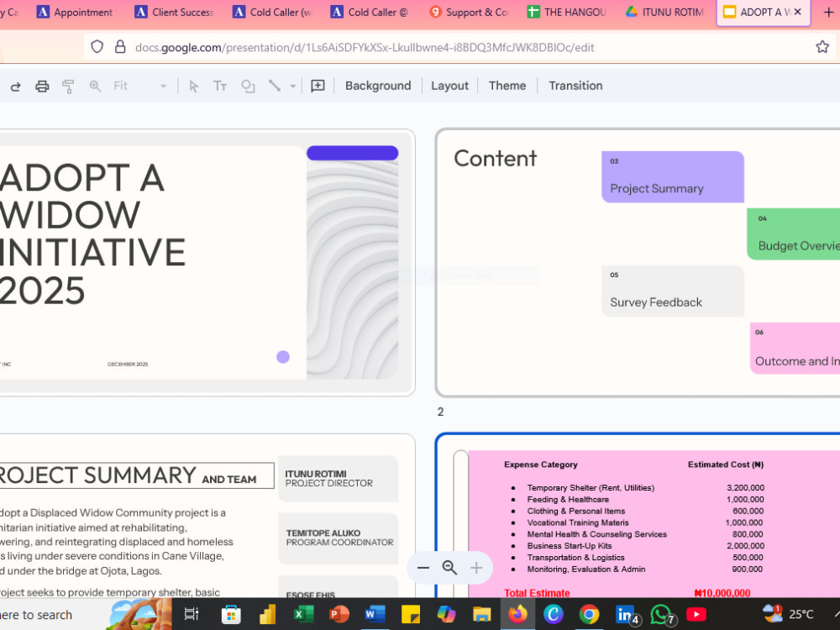
Task: Open Copilot from taskbar
Action: [x=446, y=615]
